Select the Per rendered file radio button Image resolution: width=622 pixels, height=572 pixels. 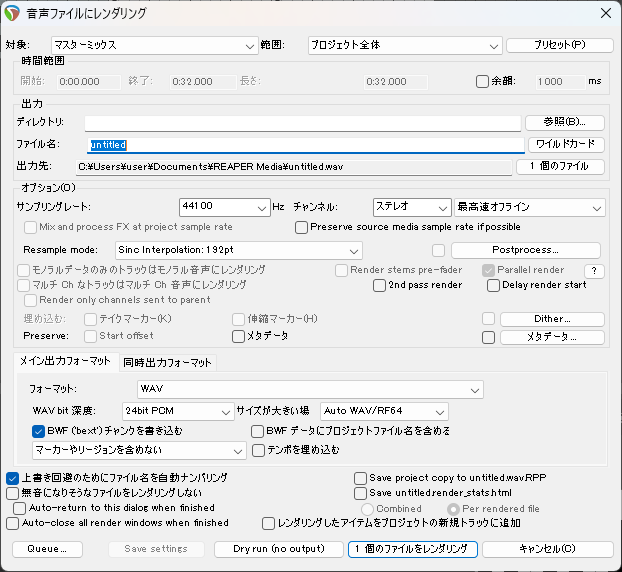(453, 508)
